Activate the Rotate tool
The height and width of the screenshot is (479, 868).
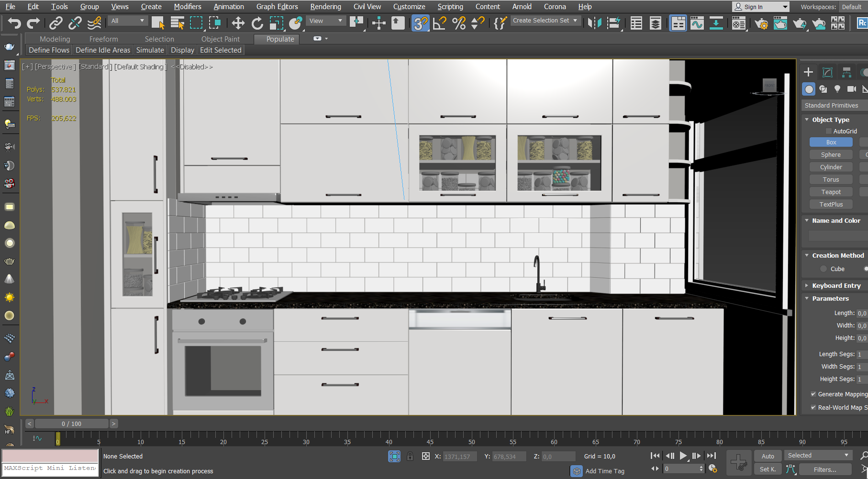click(x=257, y=23)
